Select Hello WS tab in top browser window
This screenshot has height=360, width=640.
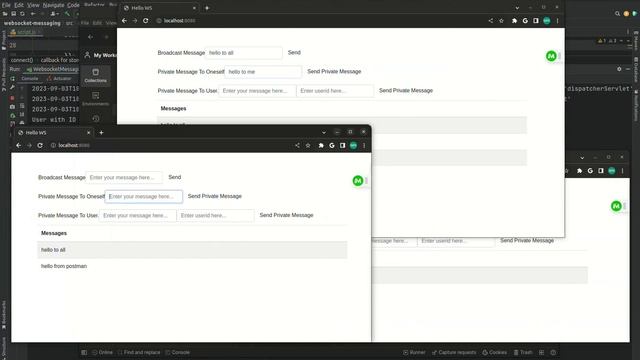pos(159,8)
